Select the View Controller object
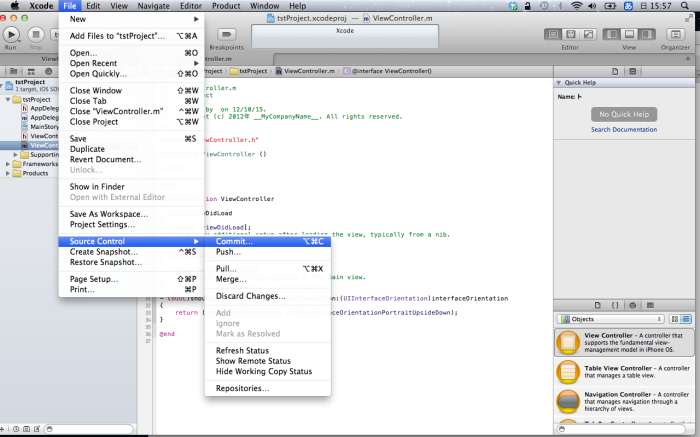 [624, 342]
